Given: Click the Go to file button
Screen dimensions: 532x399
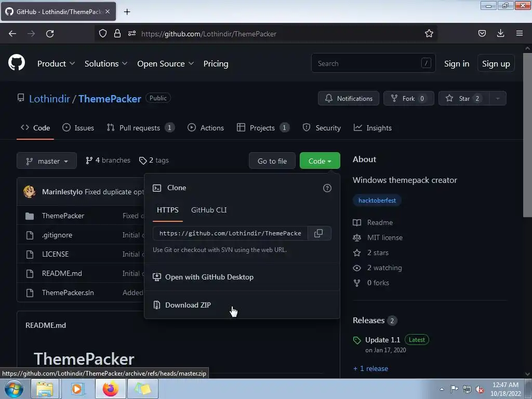Looking at the screenshot, I should coord(272,161).
